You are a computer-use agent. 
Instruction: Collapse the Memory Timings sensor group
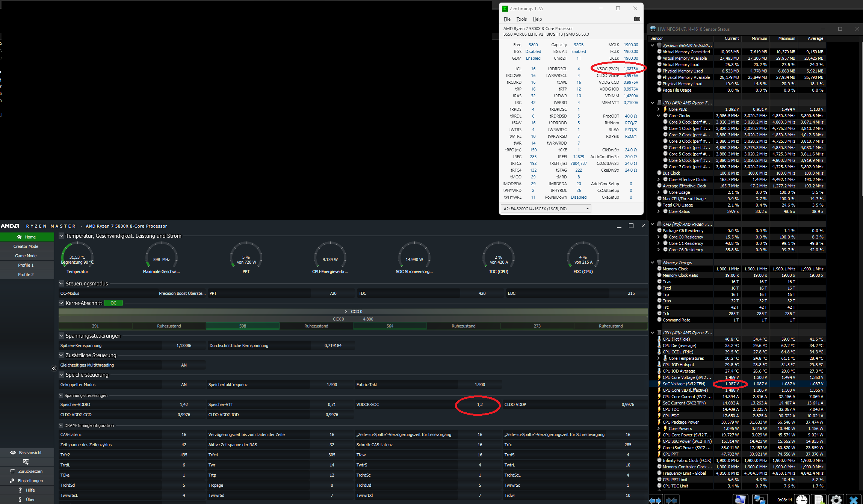(x=653, y=263)
